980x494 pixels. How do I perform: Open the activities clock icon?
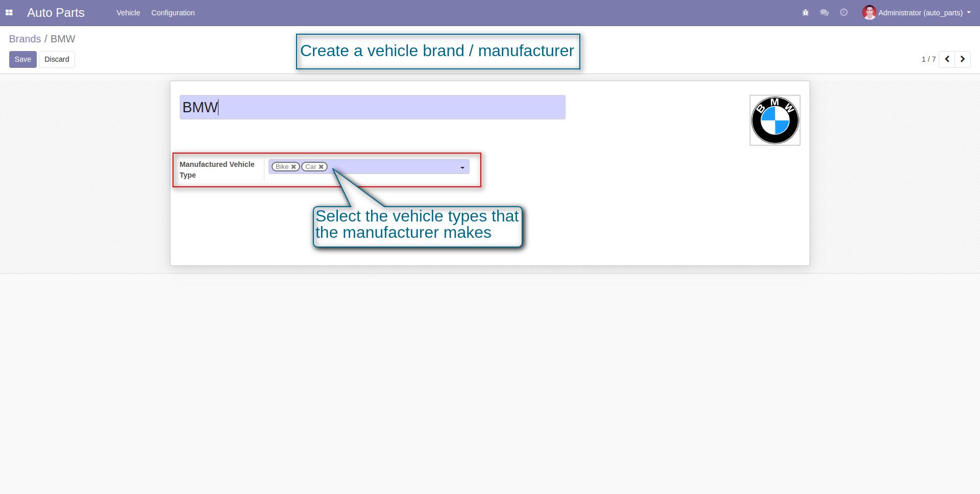844,13
